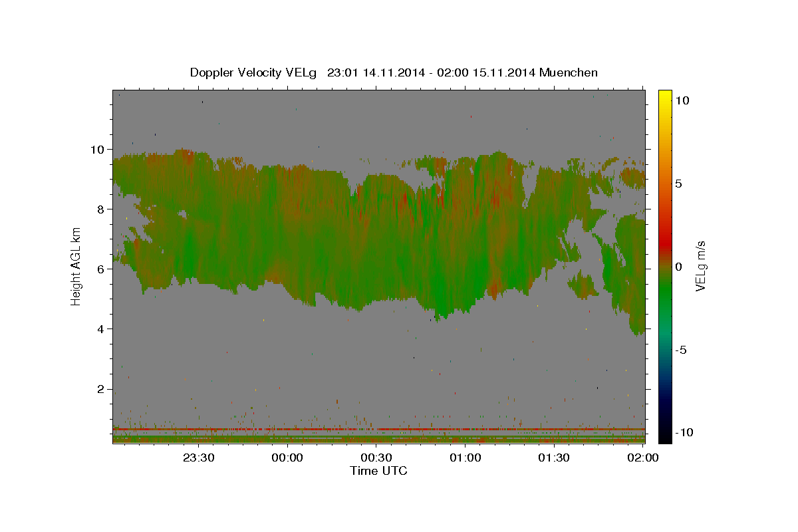Click the colorbar 0 value label
Image resolution: width=798 pixels, height=532 pixels.
[x=678, y=267]
